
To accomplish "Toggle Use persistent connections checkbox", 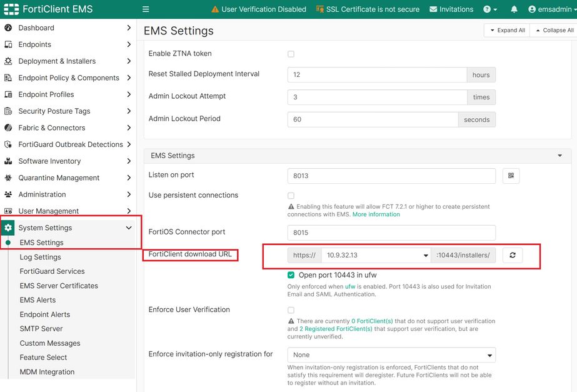I will (x=291, y=196).
